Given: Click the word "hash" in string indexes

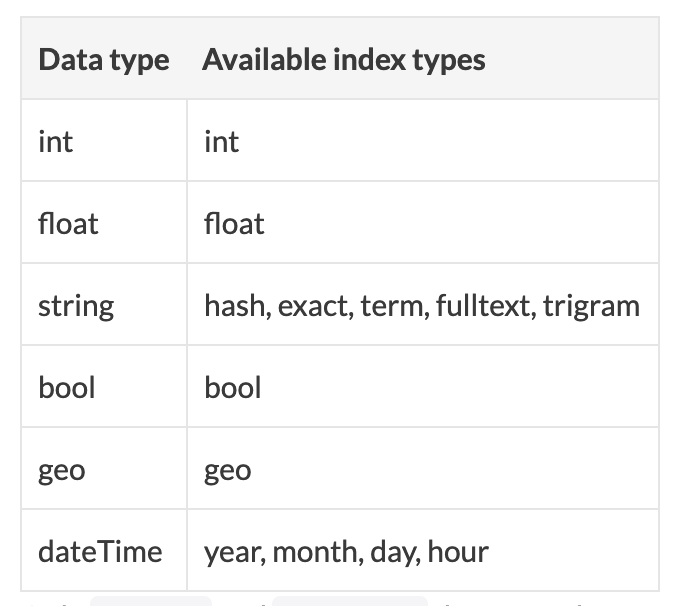Looking at the screenshot, I should [234, 305].
